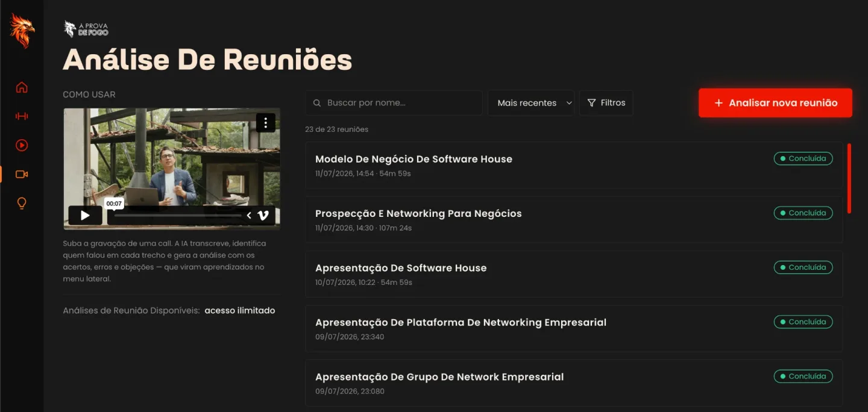Open Prospecção E Networking Para Negócios meeting
Image resolution: width=868 pixels, height=412 pixels.
[574, 220]
